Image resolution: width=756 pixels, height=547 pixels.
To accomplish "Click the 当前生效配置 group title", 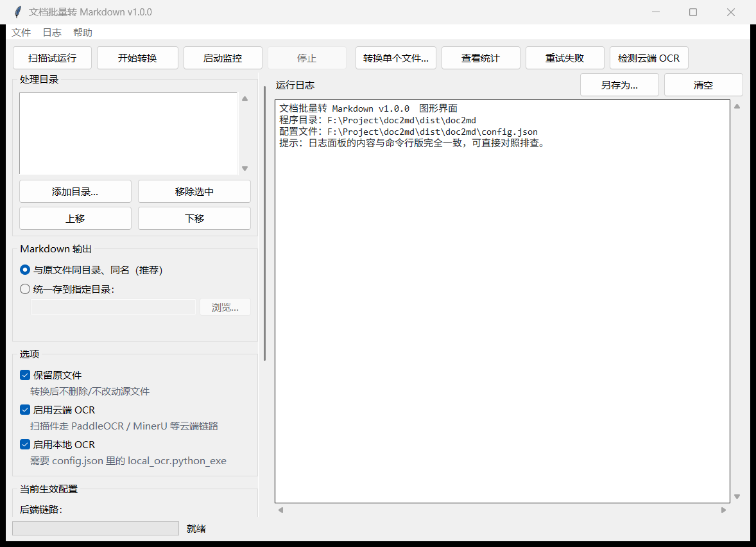I will [x=49, y=489].
